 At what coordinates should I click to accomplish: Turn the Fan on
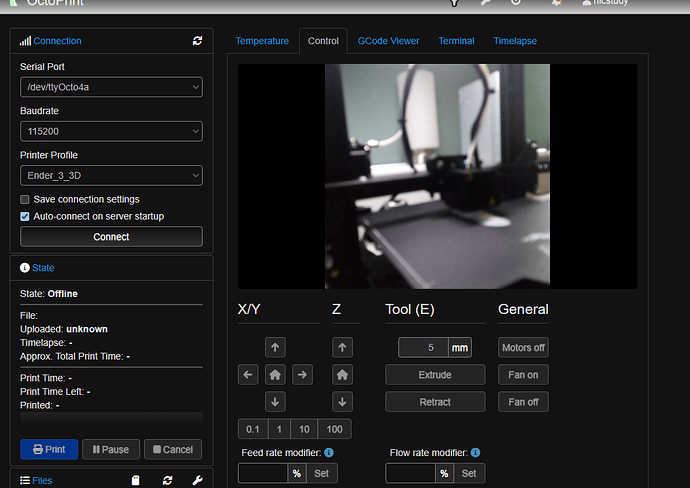523,375
